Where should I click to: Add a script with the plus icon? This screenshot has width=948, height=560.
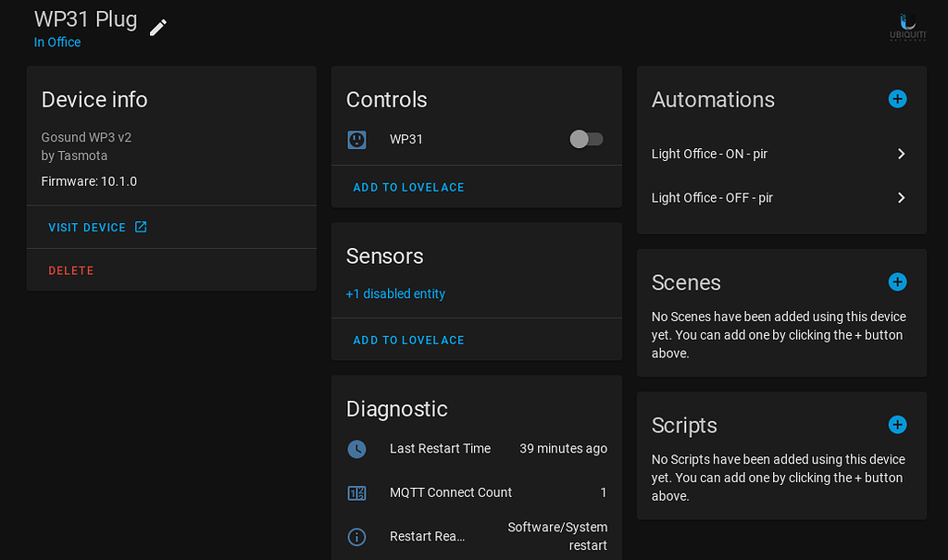pos(896,424)
